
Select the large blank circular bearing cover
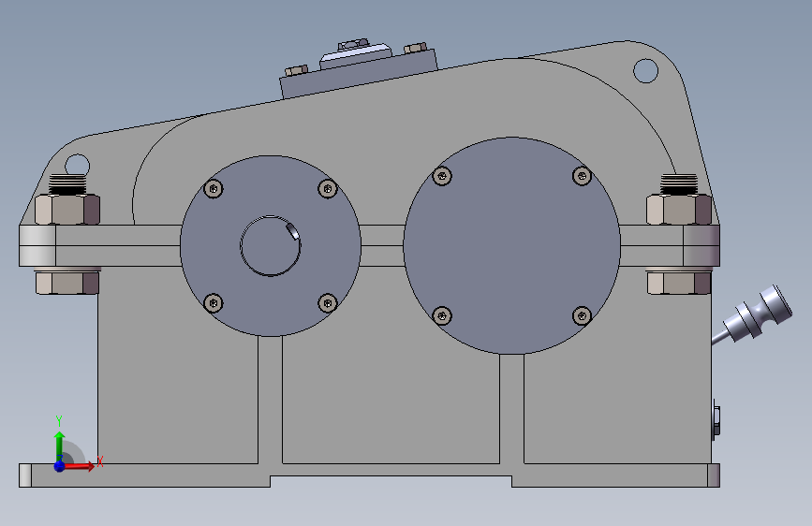click(511, 245)
